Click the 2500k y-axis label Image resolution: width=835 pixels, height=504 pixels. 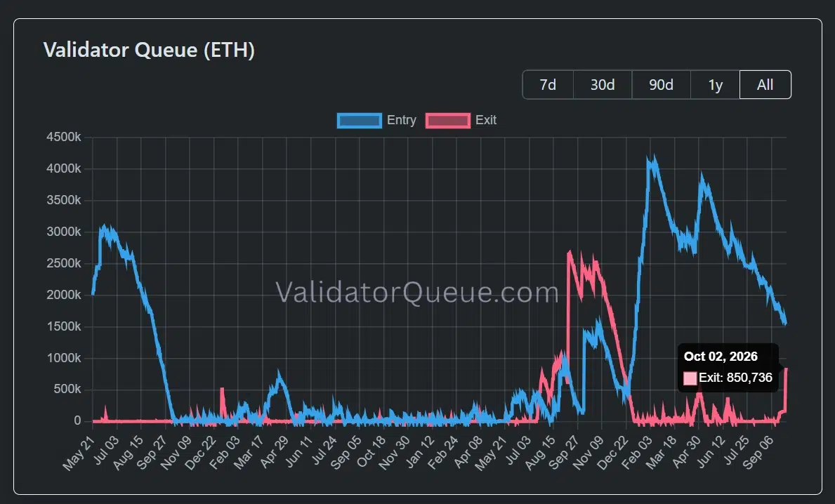[64, 263]
